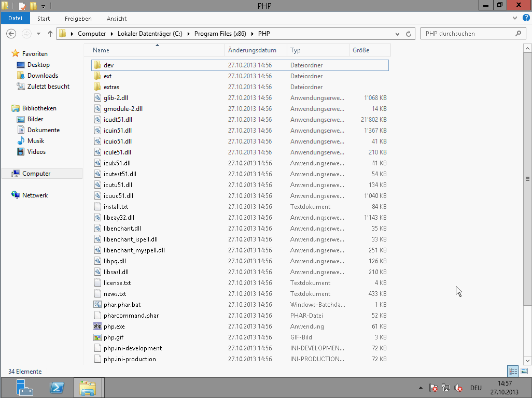Screen dimensions: 532x398
Task: Open Desktop in the navigation pane
Action: pos(38,64)
